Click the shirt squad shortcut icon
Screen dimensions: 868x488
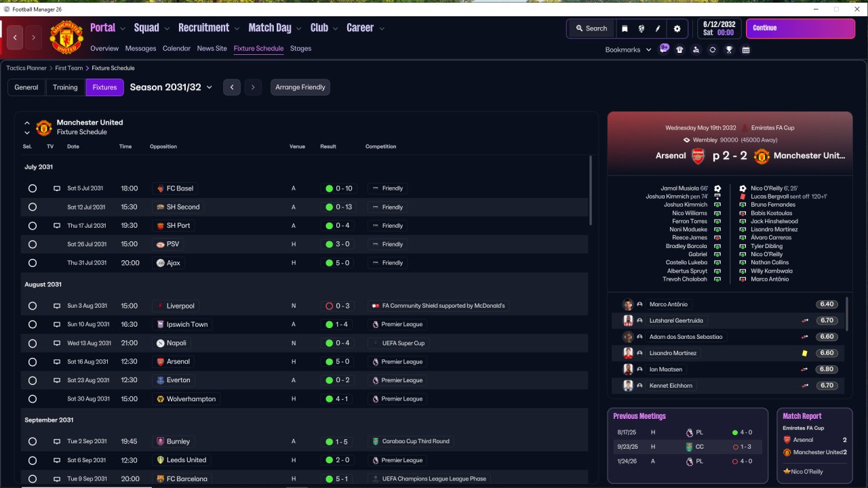(x=679, y=49)
